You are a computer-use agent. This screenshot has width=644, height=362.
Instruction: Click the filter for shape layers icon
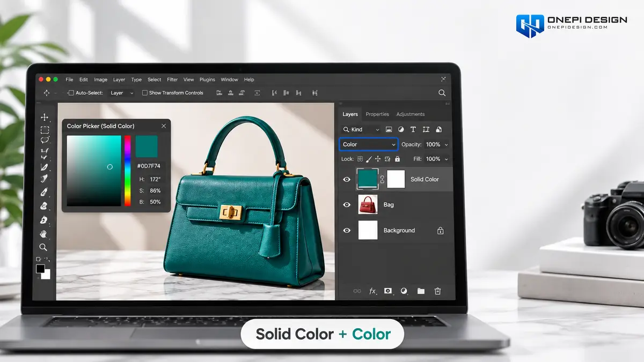pos(426,129)
